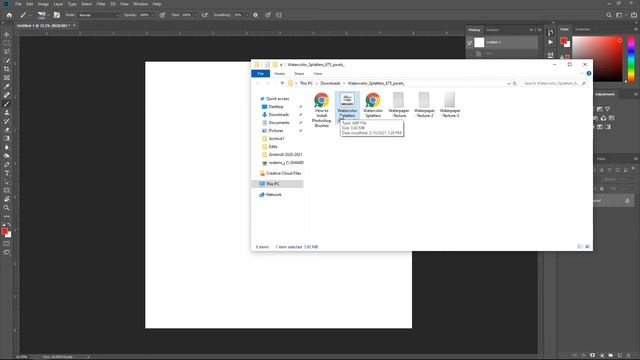Click Downloads in Explorer breadcrumb path

coord(330,83)
